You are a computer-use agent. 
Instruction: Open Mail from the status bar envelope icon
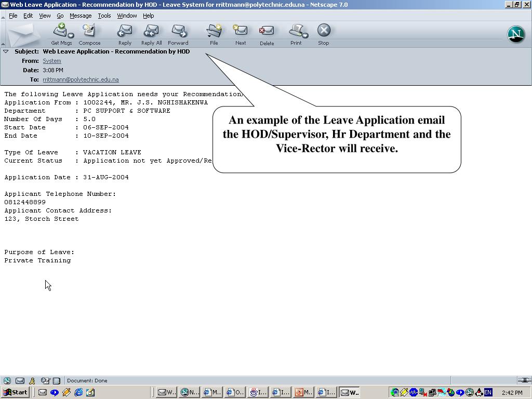pos(20,381)
